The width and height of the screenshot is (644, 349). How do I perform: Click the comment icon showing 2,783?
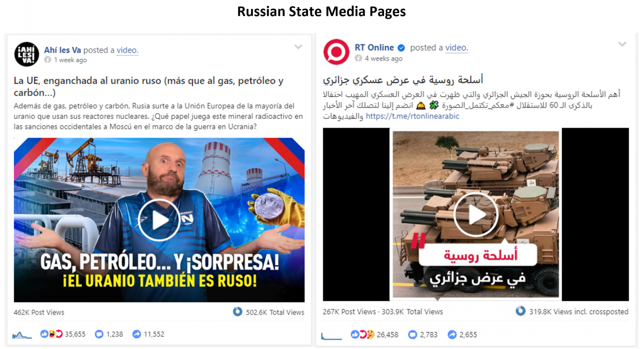(x=413, y=335)
